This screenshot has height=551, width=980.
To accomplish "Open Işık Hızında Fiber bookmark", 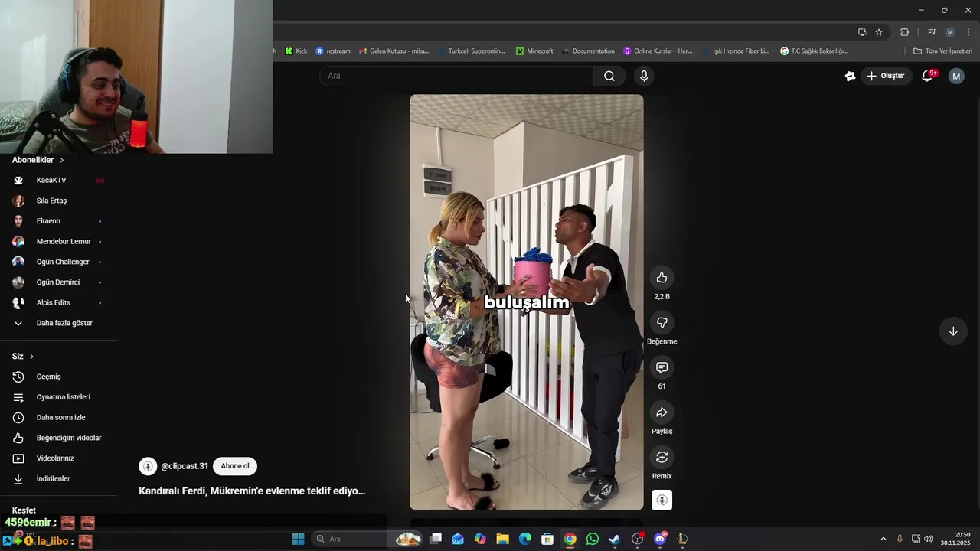I will pyautogui.click(x=736, y=51).
